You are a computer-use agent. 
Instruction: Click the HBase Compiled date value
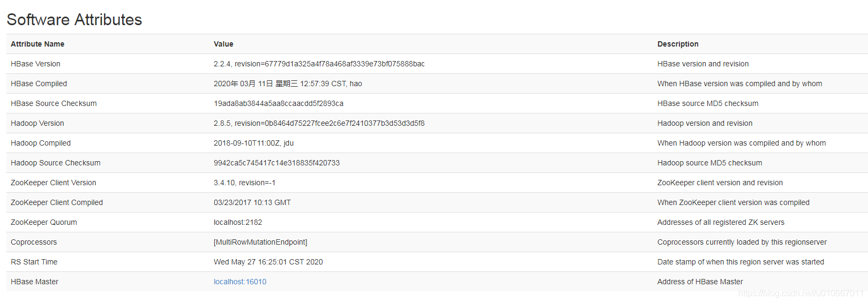tap(288, 84)
